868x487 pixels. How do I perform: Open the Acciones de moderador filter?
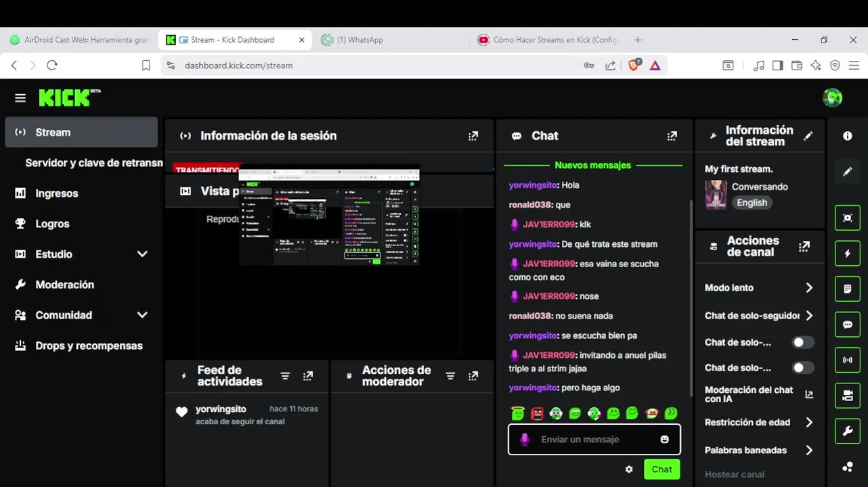click(450, 376)
